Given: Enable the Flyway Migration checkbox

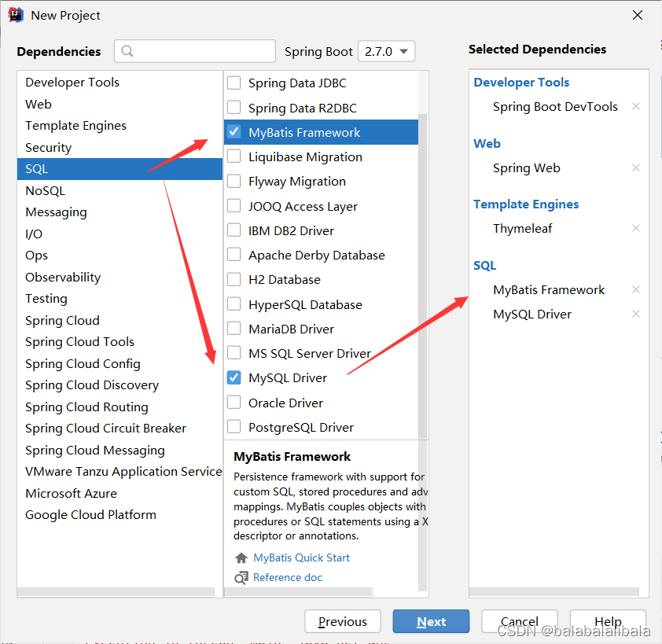Looking at the screenshot, I should [234, 181].
